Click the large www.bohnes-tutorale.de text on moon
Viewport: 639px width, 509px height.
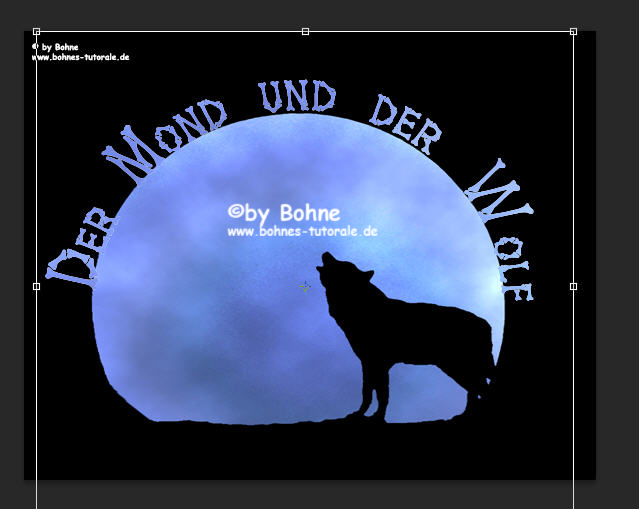[x=301, y=231]
